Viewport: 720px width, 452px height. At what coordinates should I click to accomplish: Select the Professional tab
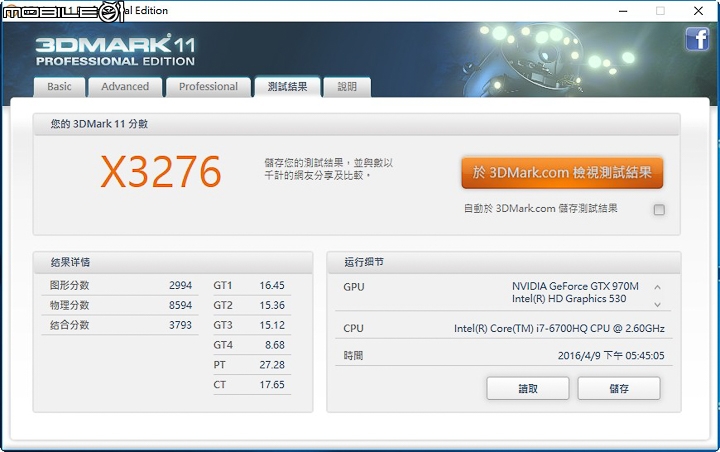click(208, 87)
